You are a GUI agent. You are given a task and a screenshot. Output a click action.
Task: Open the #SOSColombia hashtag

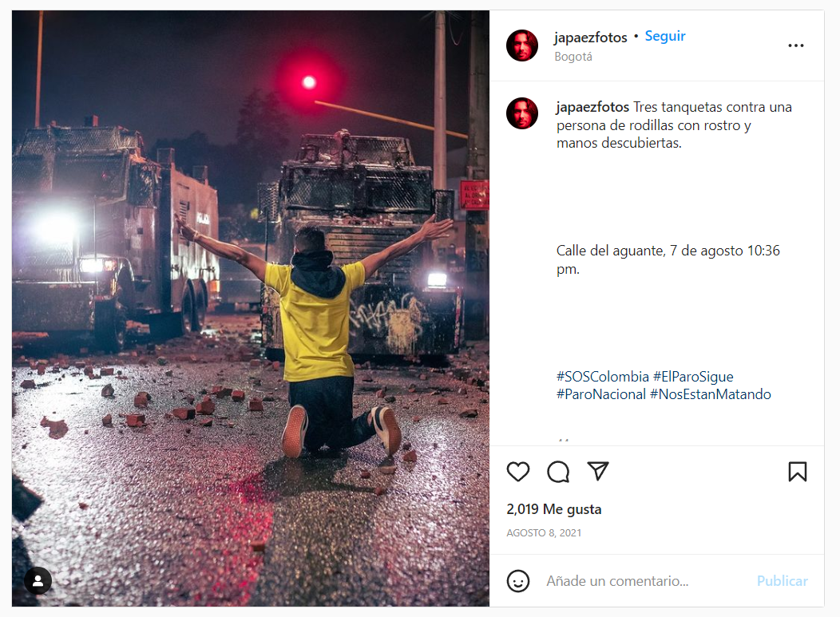603,377
